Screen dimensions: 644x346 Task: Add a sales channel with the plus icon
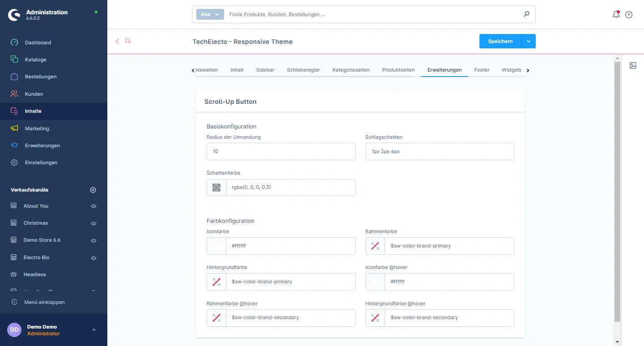pyautogui.click(x=93, y=190)
